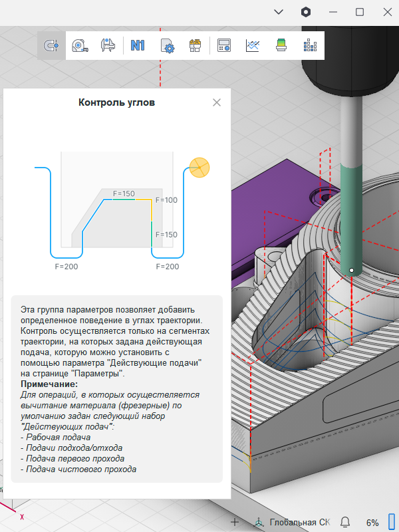Open the document settings gear icon
Image resolution: width=399 pixels, height=532 pixels.
tap(167, 45)
